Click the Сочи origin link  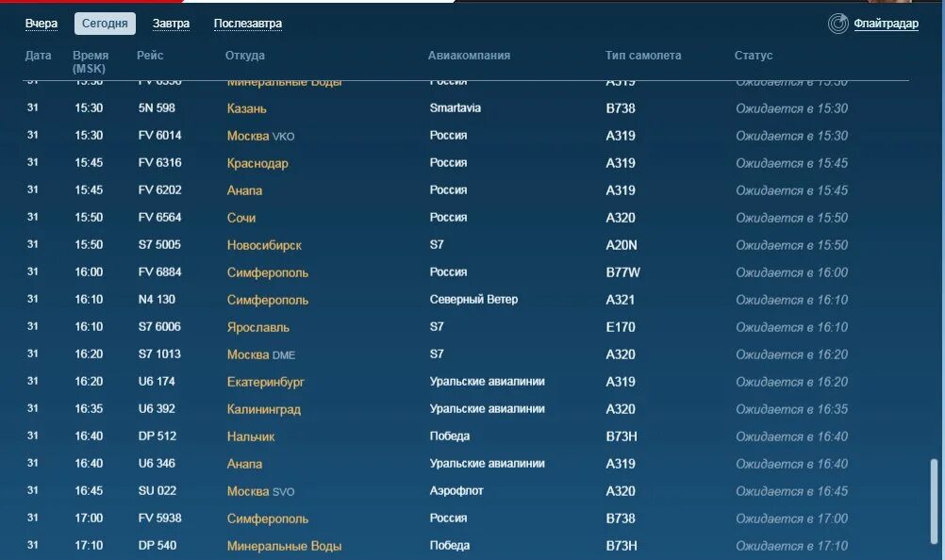click(x=241, y=218)
